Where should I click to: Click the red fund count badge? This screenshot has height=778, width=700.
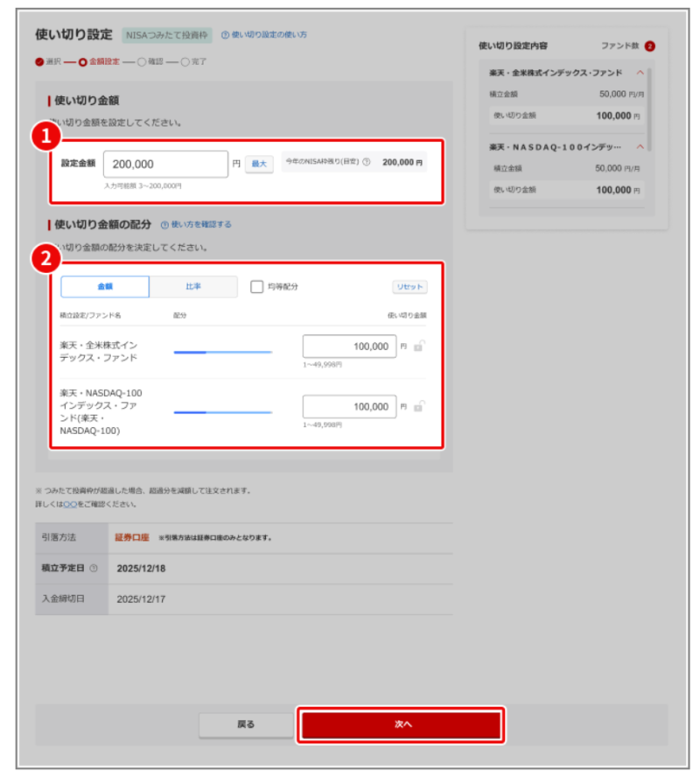tap(649, 46)
